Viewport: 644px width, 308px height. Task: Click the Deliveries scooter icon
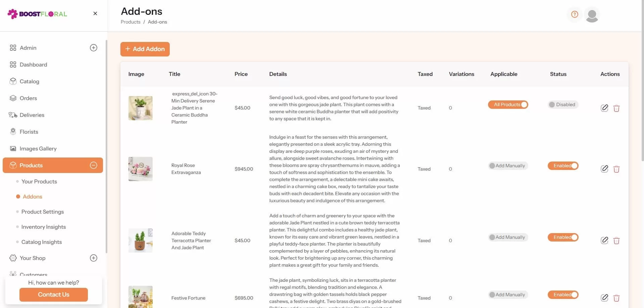tap(13, 115)
